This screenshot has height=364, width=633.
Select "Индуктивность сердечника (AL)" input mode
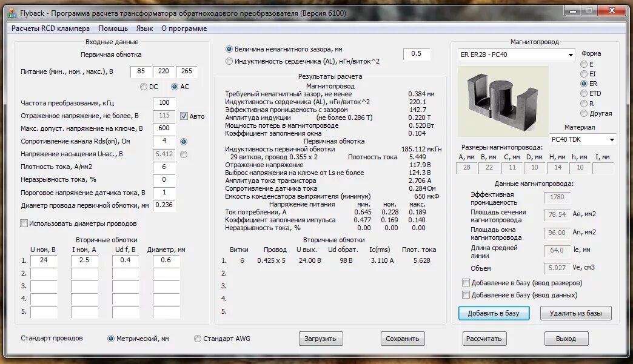(x=229, y=61)
